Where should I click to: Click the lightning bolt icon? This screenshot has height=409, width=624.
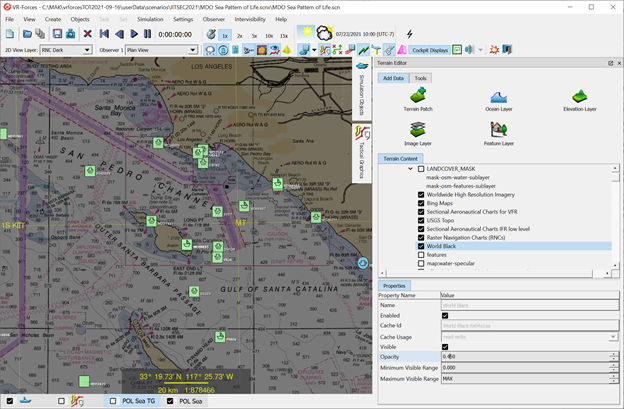pyautogui.click(x=410, y=34)
